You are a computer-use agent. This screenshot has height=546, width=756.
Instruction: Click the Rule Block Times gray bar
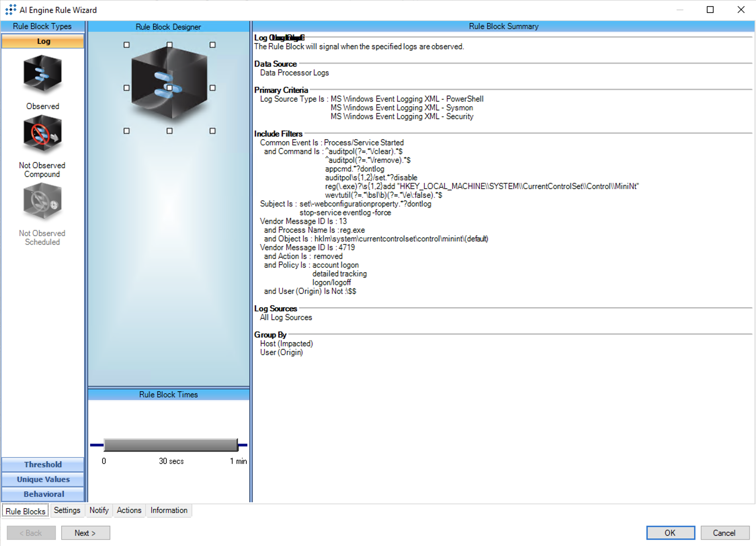click(x=171, y=445)
